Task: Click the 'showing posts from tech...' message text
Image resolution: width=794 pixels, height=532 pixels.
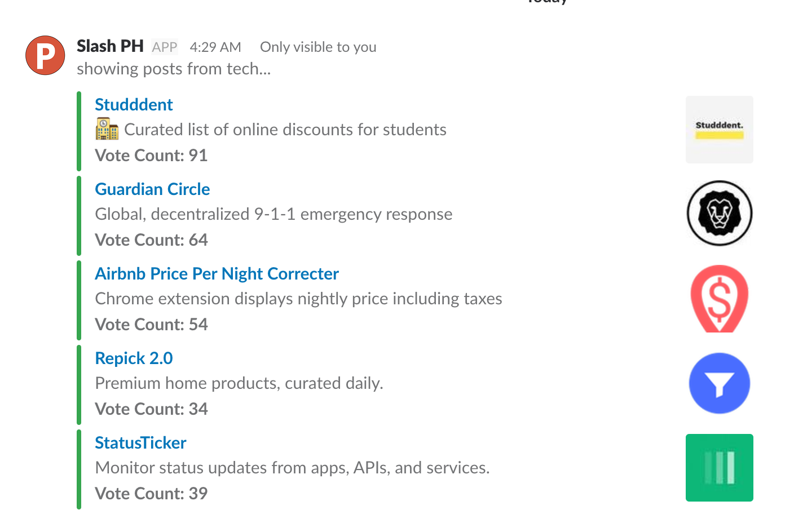Action: click(x=174, y=69)
